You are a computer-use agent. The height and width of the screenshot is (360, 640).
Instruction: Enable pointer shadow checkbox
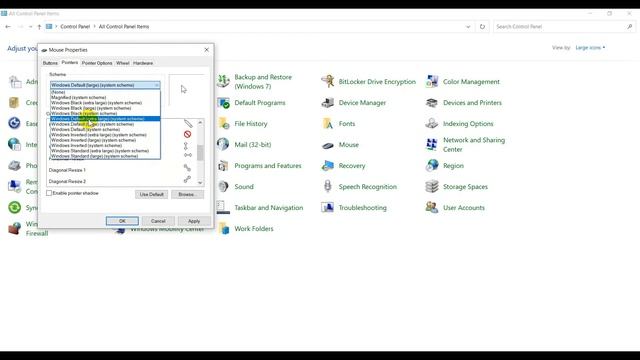(x=49, y=193)
